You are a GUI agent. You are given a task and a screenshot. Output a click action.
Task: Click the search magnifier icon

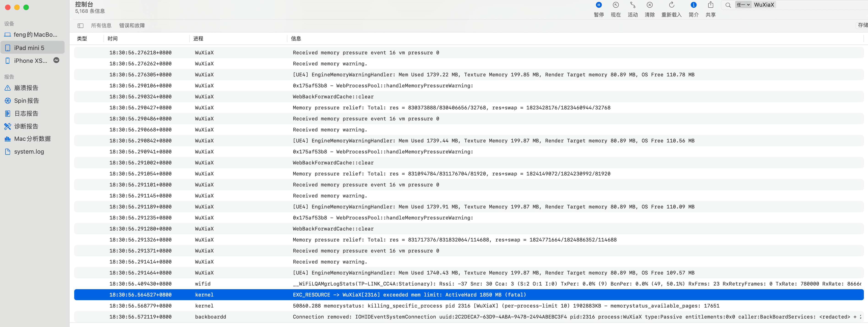[728, 5]
